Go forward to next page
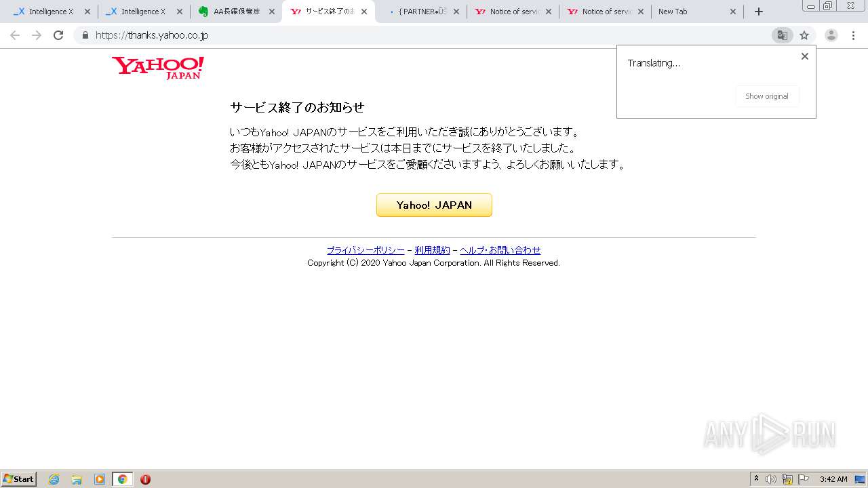Screen dimensions: 868x488 [x=37, y=35]
